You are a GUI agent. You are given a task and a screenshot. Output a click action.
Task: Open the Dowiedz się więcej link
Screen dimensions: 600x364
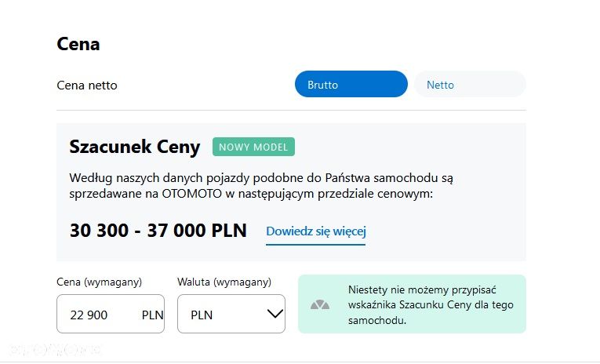pos(316,231)
